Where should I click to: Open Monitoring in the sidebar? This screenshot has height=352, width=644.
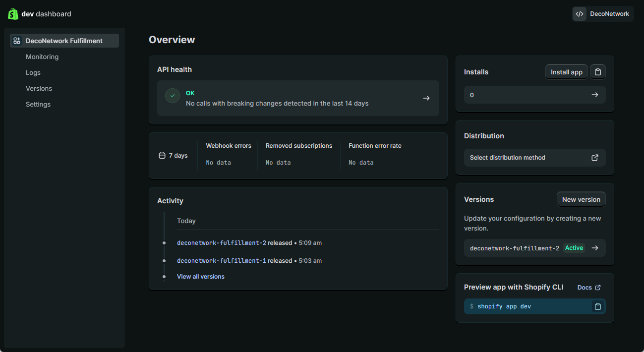pyautogui.click(x=42, y=57)
